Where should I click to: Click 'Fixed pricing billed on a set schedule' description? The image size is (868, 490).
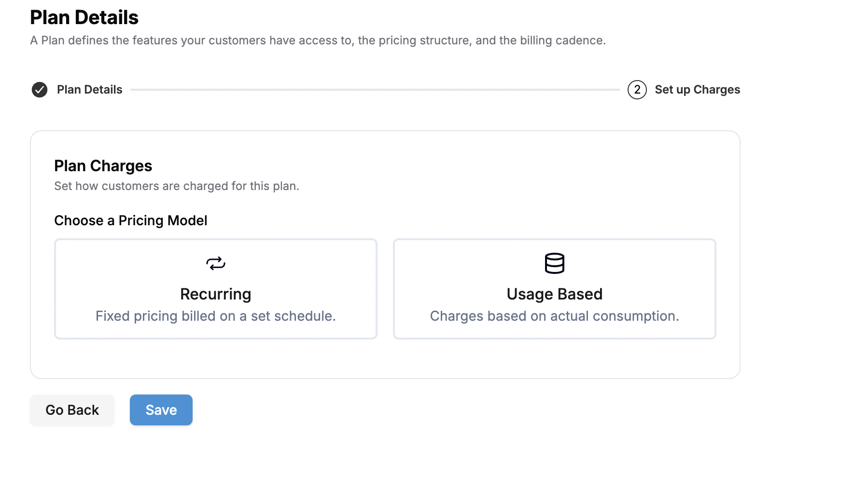pyautogui.click(x=216, y=316)
